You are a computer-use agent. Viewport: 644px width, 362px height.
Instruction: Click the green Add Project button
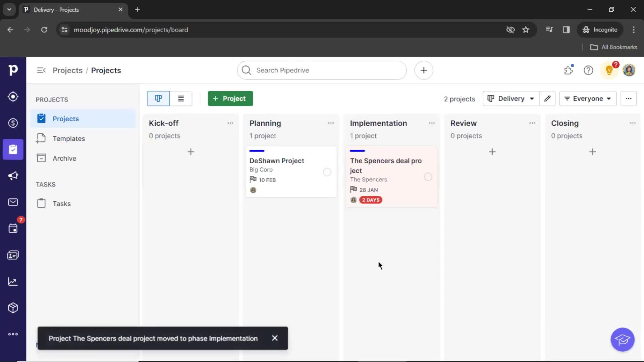[x=229, y=98]
